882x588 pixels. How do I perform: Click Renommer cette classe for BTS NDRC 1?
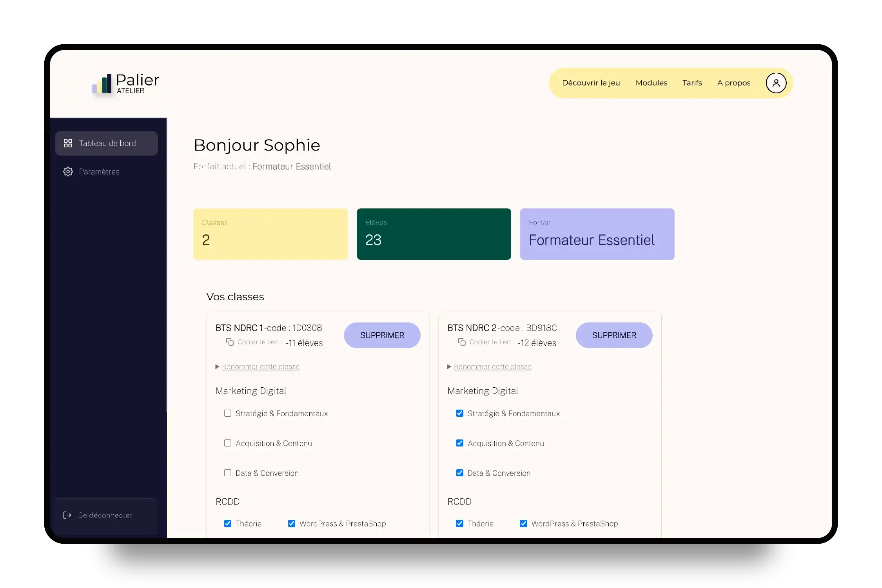point(261,367)
